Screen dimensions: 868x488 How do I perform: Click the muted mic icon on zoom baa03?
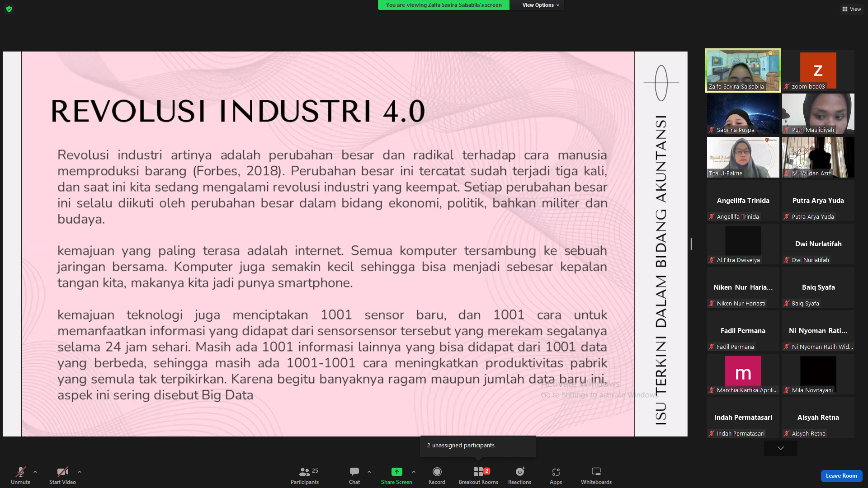click(787, 87)
